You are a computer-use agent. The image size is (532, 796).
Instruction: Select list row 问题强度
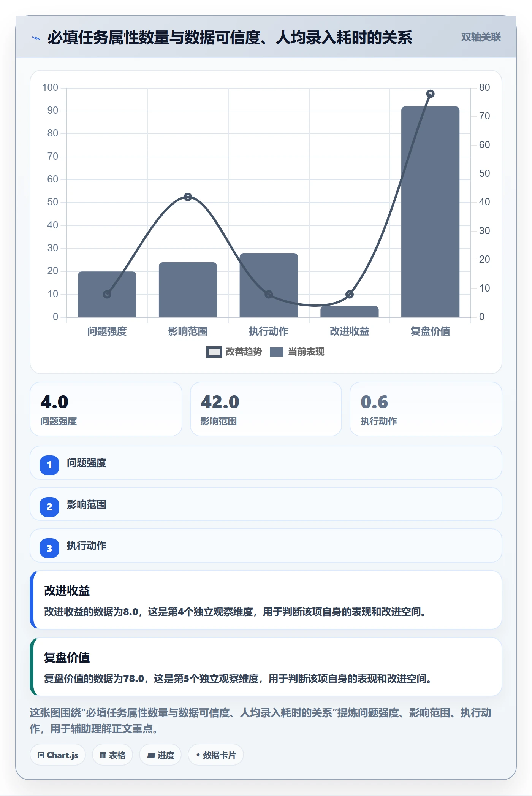(266, 463)
